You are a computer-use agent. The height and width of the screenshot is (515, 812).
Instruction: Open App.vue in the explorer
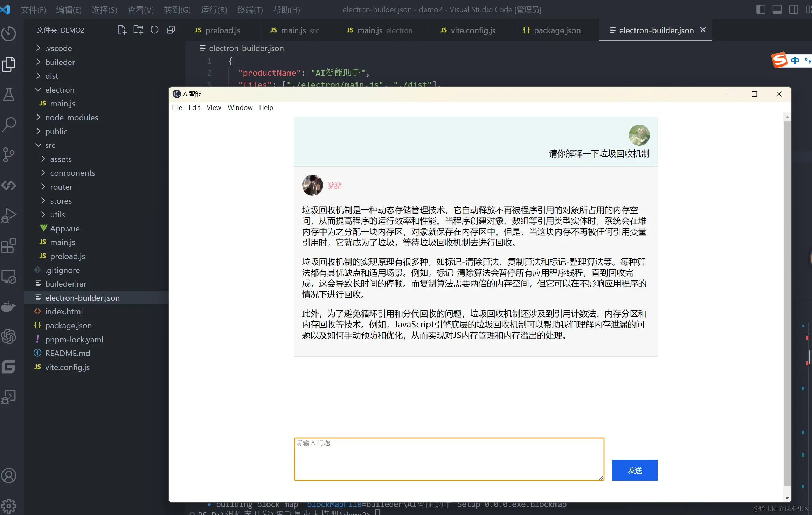pos(96,229)
